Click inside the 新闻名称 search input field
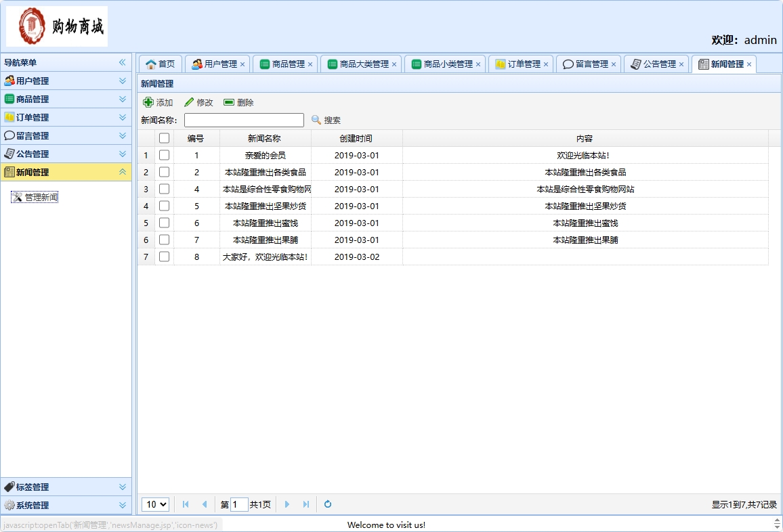Image resolution: width=783 pixels, height=532 pixels. click(244, 120)
